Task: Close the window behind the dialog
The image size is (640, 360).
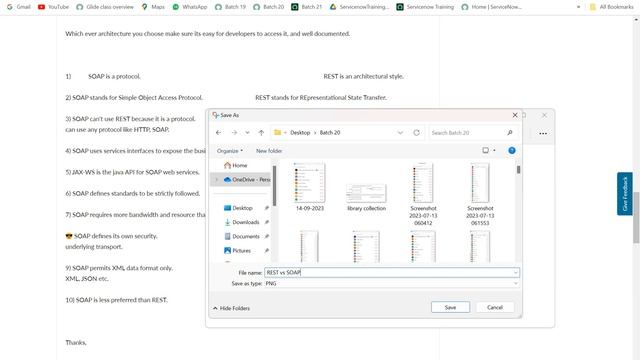Action: click(x=544, y=116)
